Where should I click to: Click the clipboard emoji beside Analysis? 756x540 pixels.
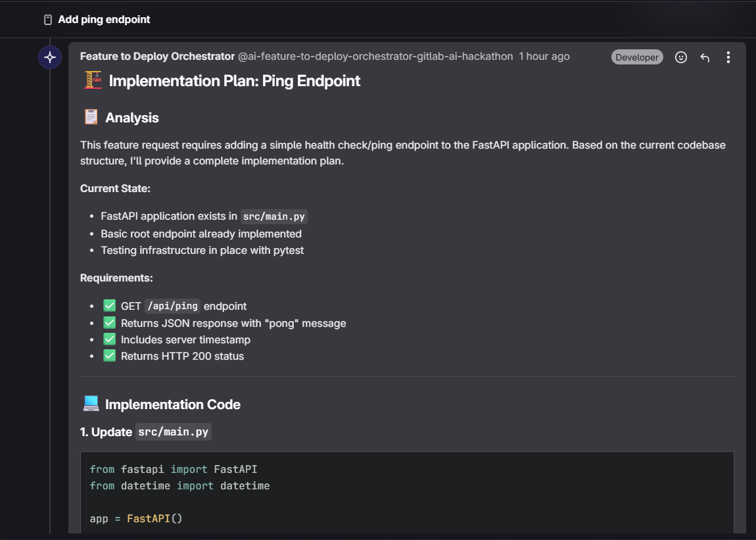coord(91,118)
